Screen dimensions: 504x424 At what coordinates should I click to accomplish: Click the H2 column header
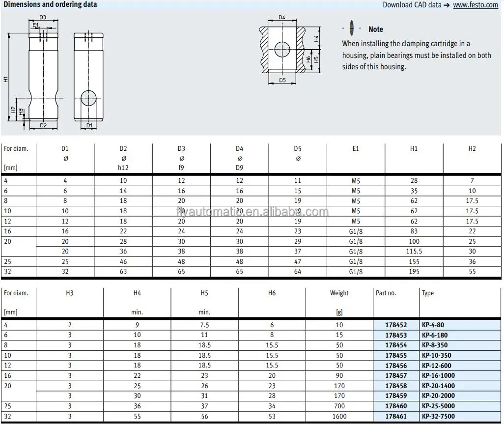(472, 149)
